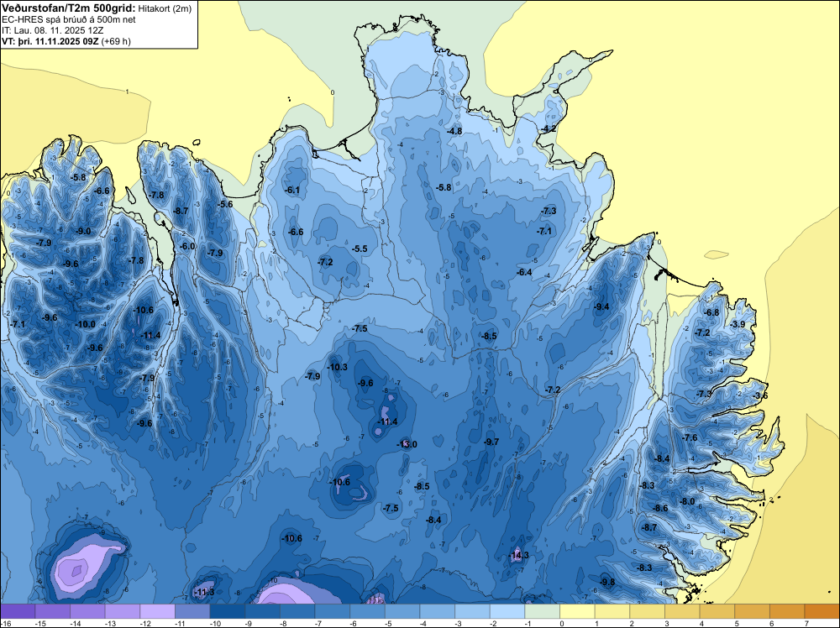Select the -9.4 temperature reading
The height and width of the screenshot is (628, 840).
[x=601, y=306]
